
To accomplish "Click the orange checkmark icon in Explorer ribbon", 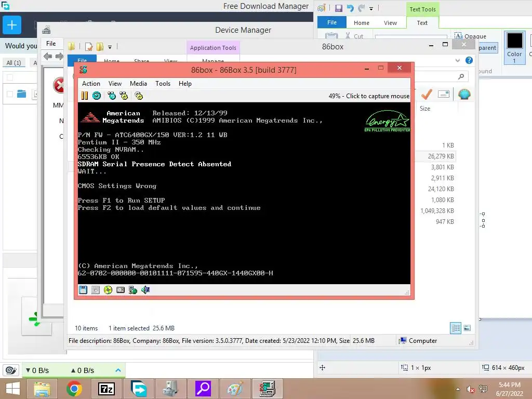I will tap(427, 95).
